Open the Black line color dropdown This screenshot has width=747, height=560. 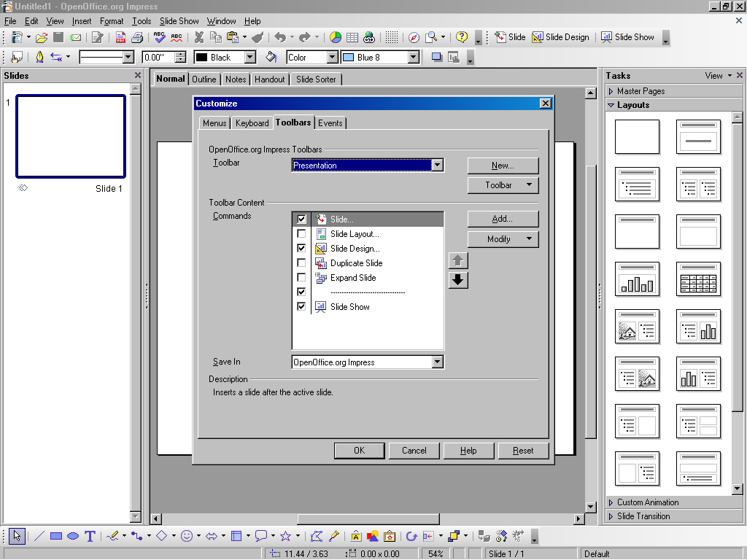pos(250,57)
